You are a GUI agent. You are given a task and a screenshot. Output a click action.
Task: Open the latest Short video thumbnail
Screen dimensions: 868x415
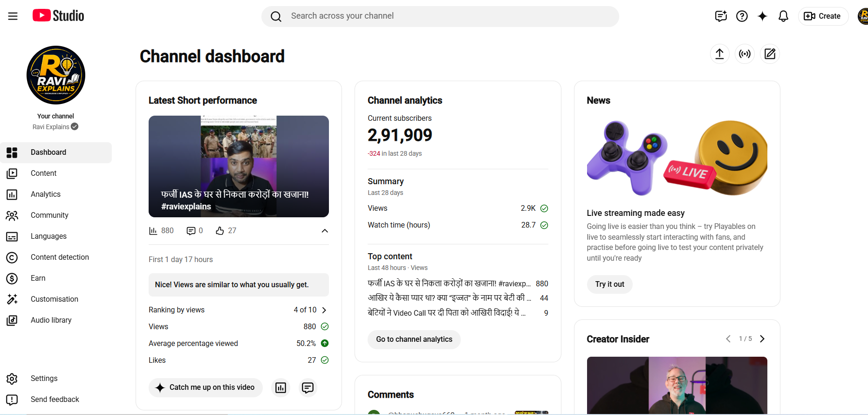point(239,166)
